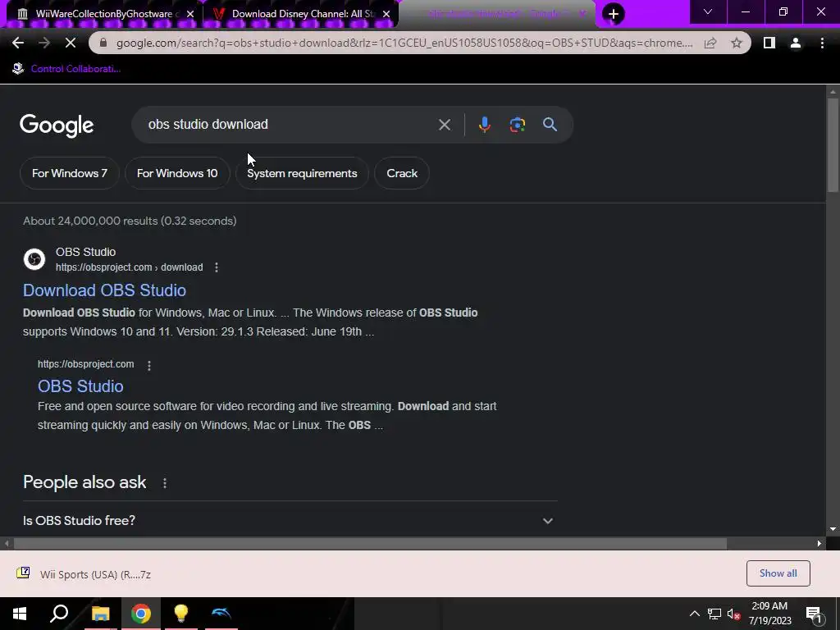Click the About 24,000,000 results text
Screen dimensions: 840x630
[130, 221]
